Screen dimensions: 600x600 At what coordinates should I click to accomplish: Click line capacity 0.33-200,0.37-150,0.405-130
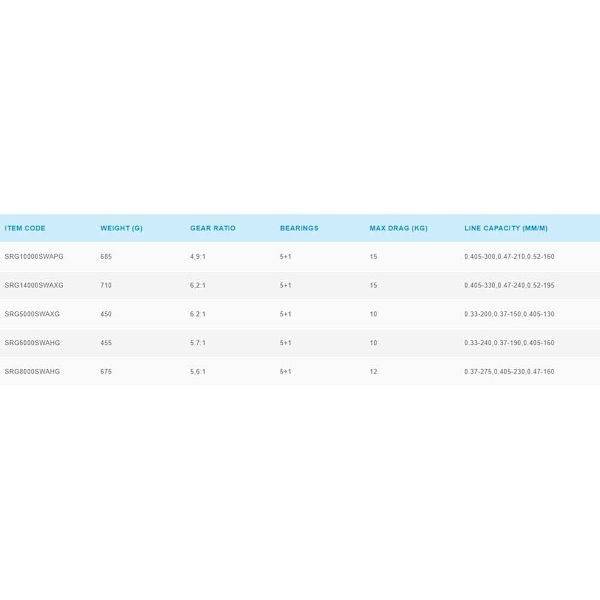pyautogui.click(x=509, y=314)
